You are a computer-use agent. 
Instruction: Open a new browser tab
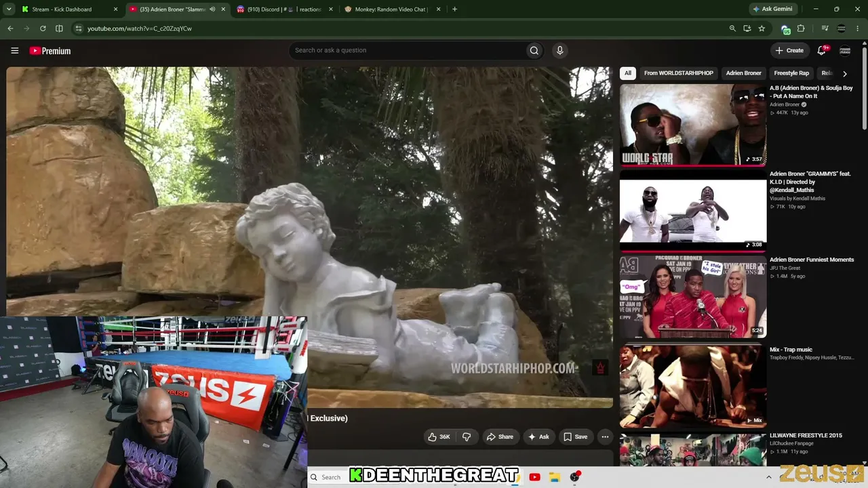(x=454, y=9)
